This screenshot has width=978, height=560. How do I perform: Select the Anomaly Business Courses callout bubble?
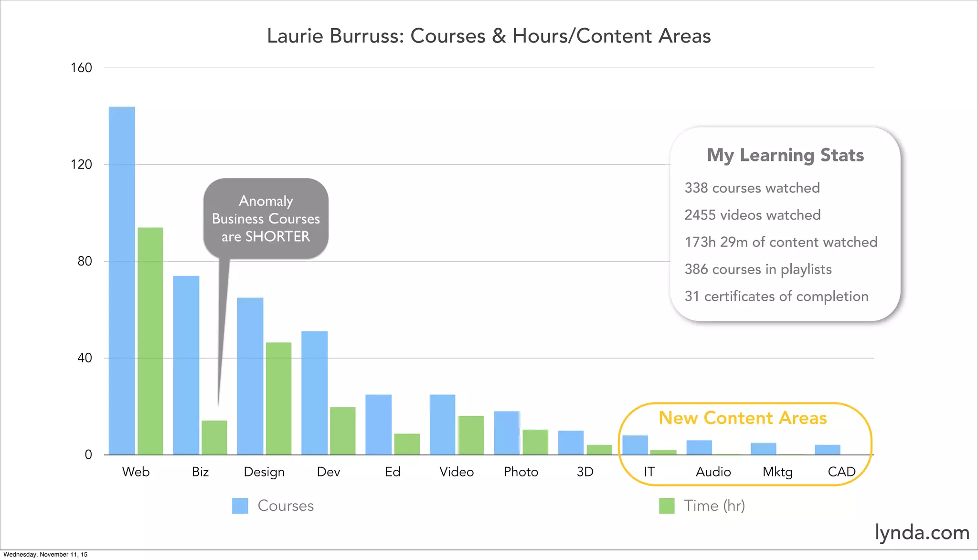(266, 219)
